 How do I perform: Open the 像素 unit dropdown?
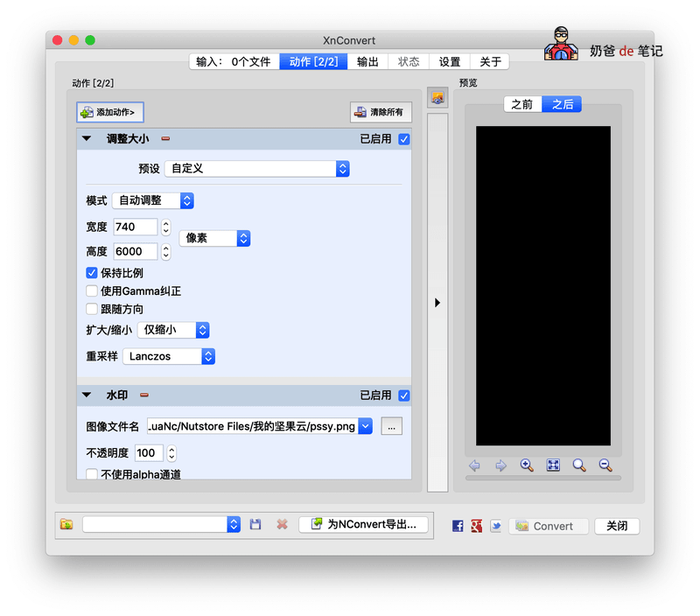point(214,238)
